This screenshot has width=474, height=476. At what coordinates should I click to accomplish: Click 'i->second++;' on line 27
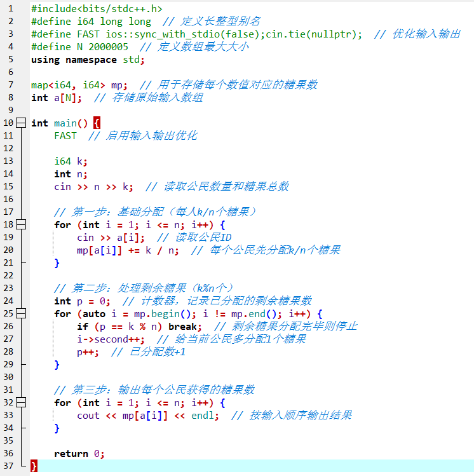pos(111,339)
